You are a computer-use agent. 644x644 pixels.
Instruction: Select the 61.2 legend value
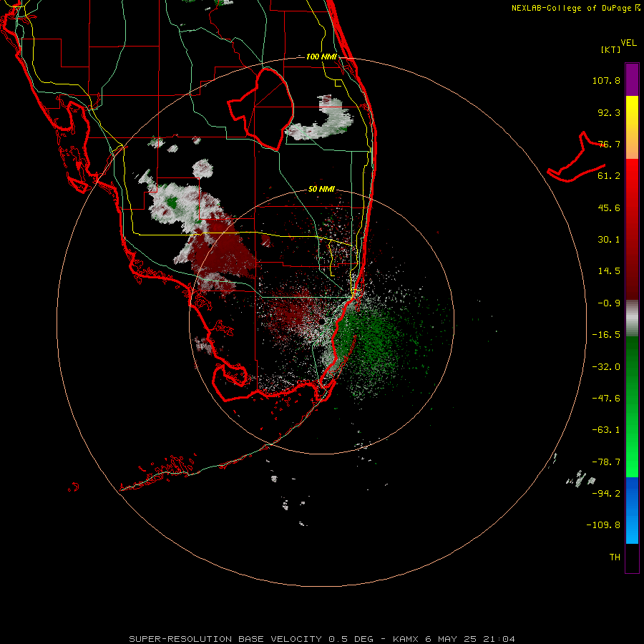609,176
